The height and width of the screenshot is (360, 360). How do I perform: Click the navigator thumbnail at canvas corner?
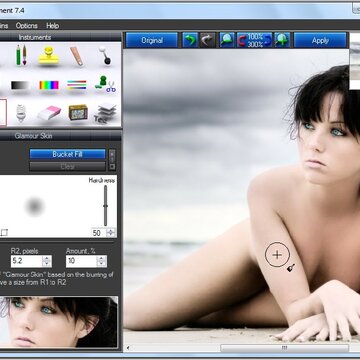[355, 61]
